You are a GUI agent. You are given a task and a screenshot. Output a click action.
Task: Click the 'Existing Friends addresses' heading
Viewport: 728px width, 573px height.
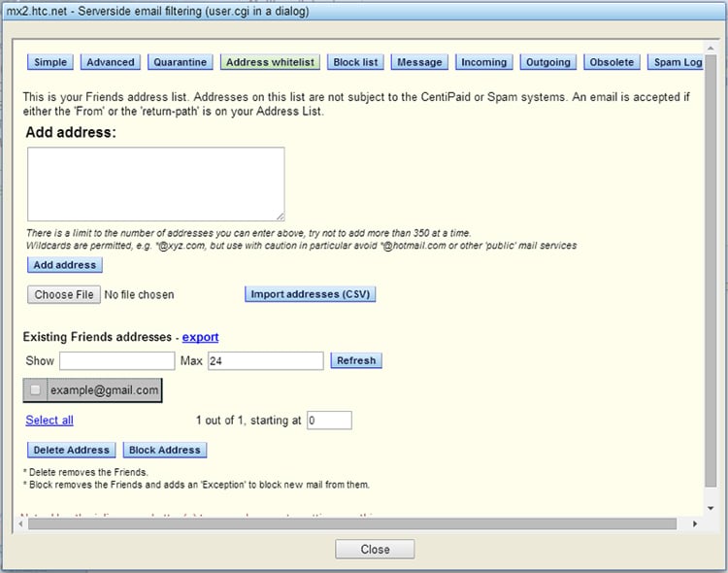(97, 337)
